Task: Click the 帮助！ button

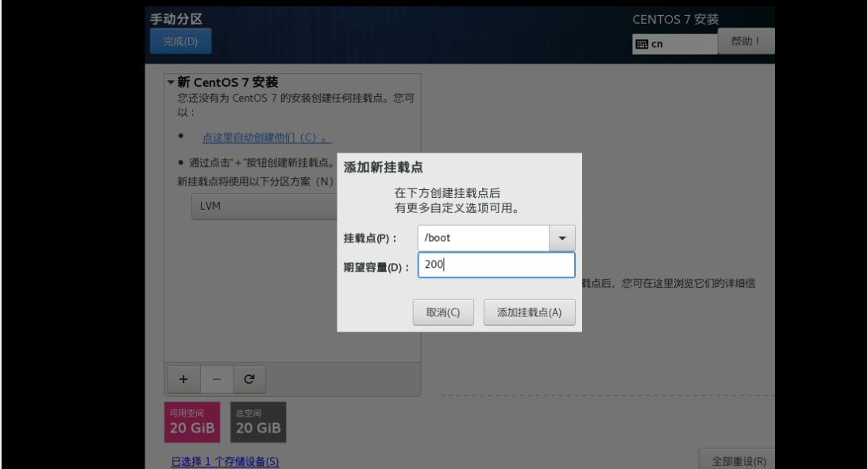Action: pos(746,41)
